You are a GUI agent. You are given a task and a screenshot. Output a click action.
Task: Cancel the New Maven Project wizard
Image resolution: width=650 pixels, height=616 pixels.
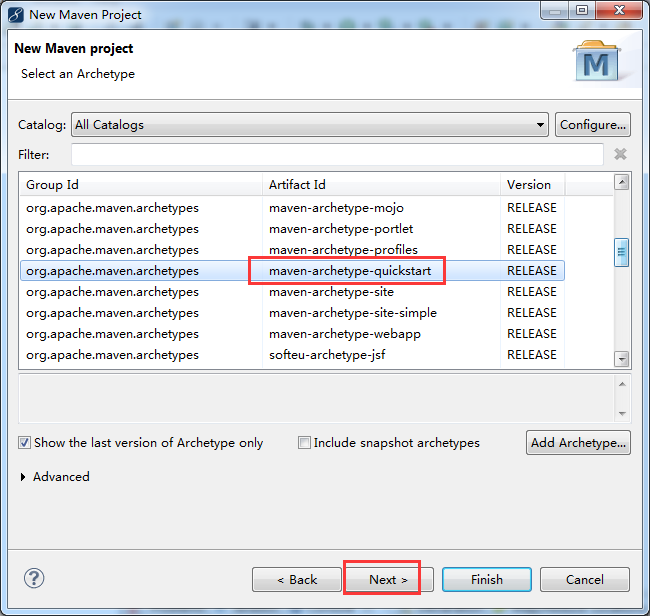[x=585, y=580]
